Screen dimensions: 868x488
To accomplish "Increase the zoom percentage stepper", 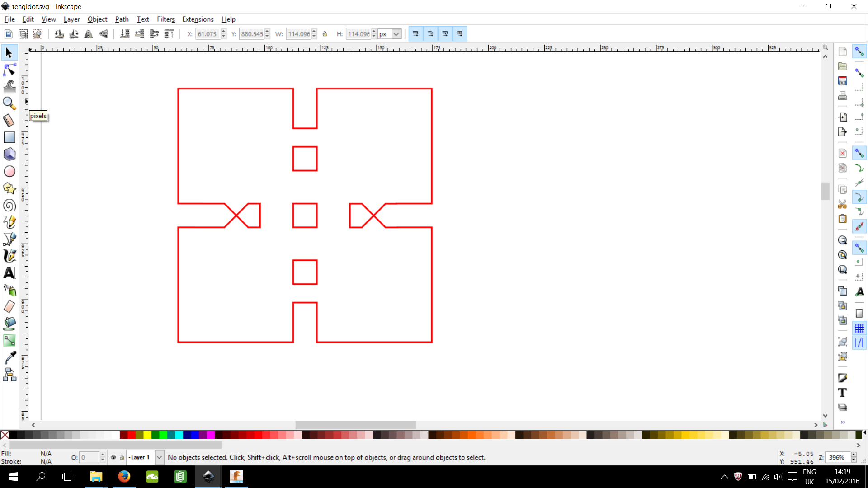I will [x=854, y=455].
